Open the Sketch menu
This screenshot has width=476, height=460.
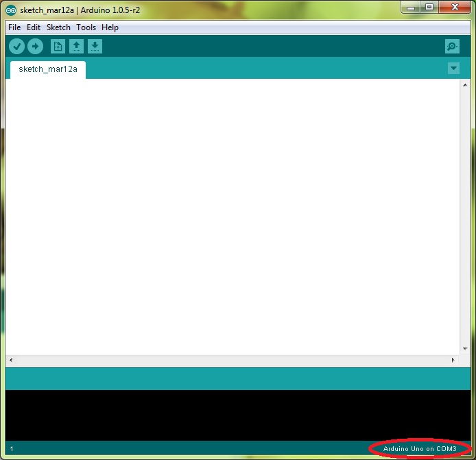tap(58, 27)
